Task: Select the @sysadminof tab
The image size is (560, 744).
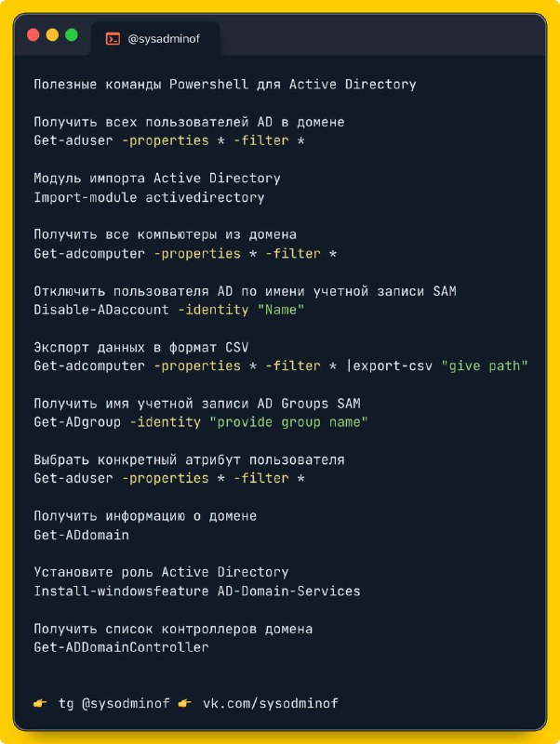Action: tap(155, 38)
